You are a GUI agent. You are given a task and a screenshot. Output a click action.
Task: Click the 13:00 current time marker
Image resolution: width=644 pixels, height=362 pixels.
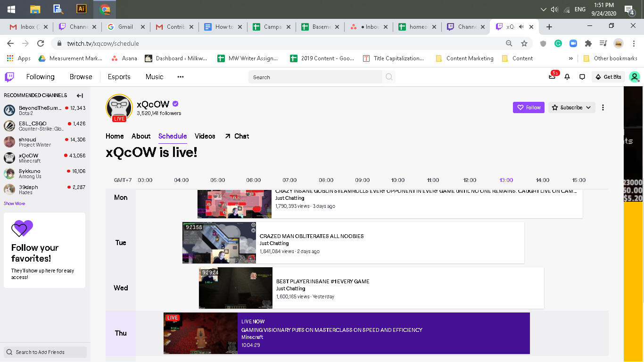(x=506, y=180)
